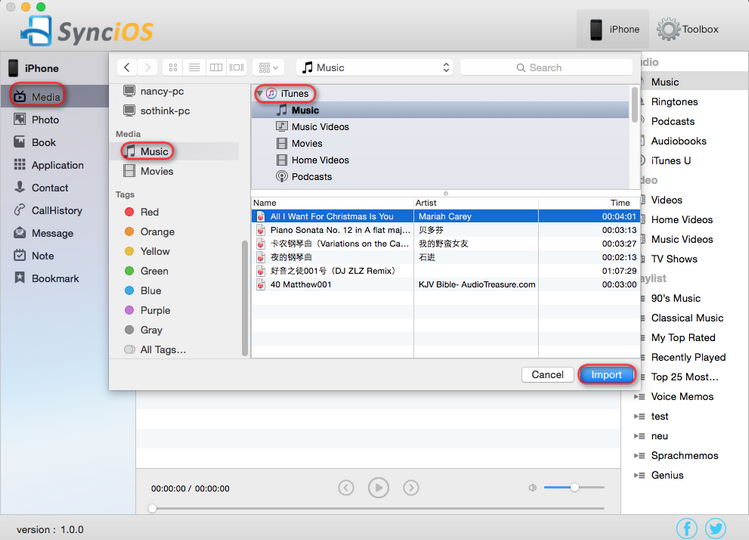This screenshot has height=540, width=749.
Task: Switch to column view in dialog
Action: (216, 67)
